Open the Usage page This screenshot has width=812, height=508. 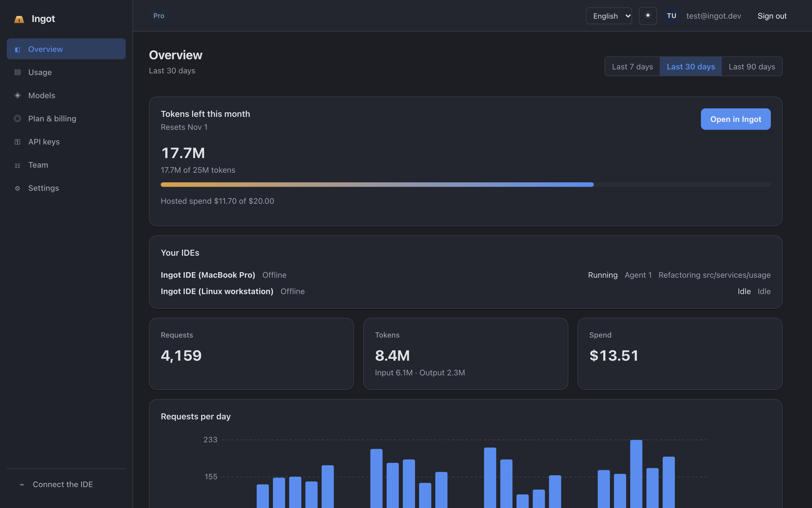66,72
